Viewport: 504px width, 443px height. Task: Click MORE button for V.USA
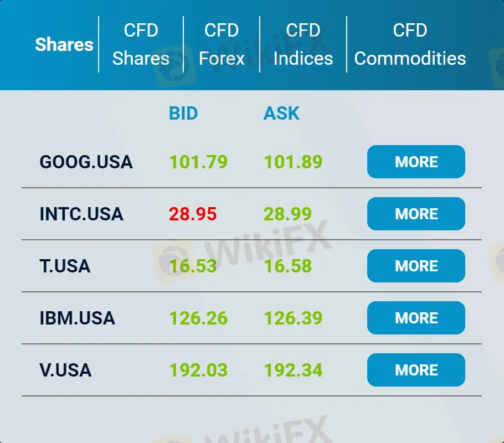(416, 370)
